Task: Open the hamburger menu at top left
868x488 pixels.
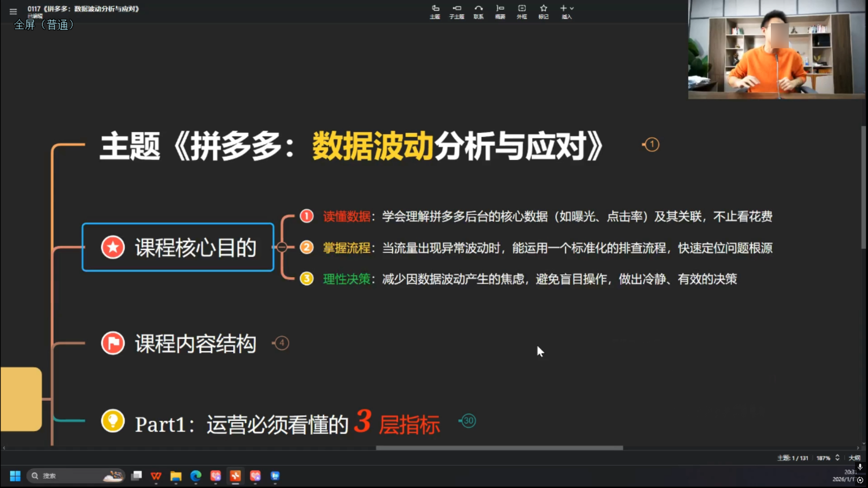Action: (x=12, y=11)
